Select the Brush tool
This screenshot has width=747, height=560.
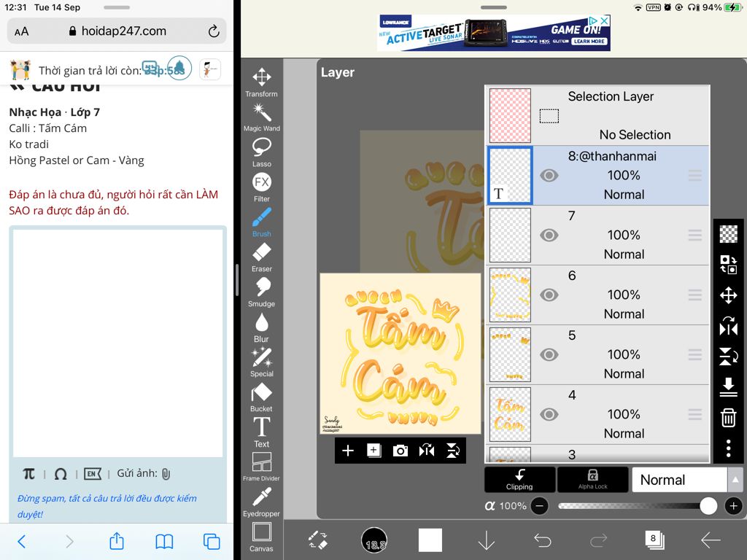click(262, 222)
